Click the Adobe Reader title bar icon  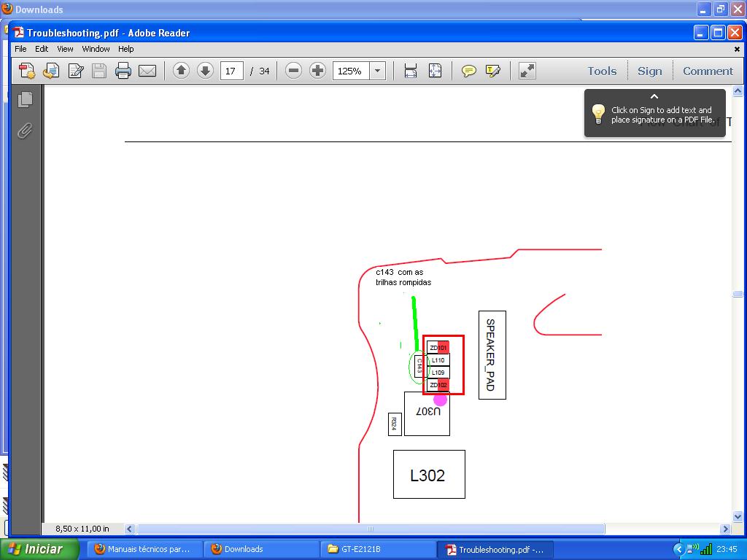18,32
